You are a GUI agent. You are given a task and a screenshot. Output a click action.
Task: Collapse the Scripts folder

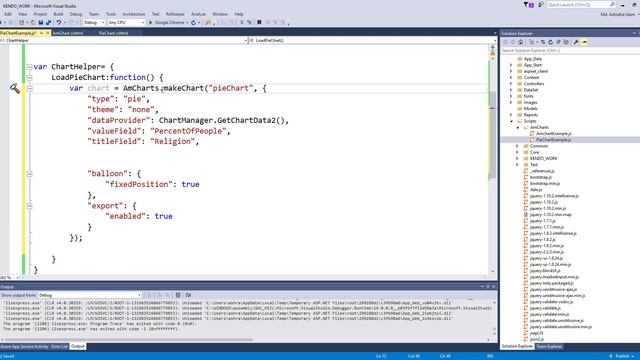click(511, 121)
